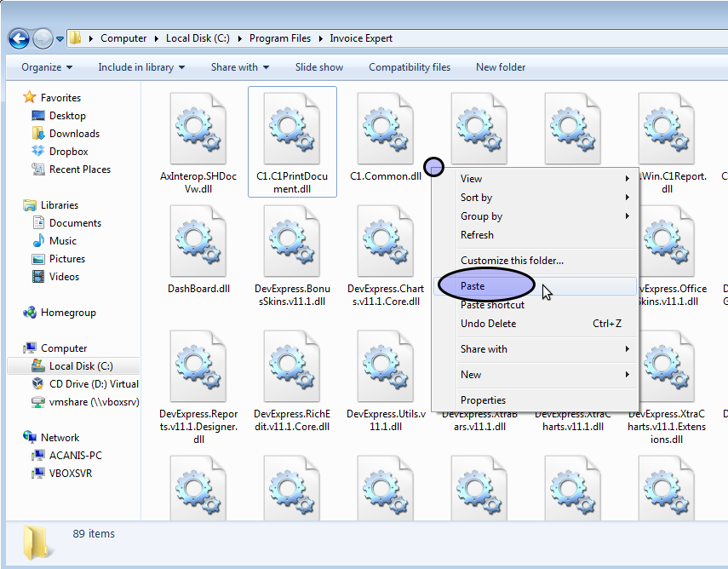Viewport: 728px width, 569px height.
Task: Open the Sort by submenu
Action: click(536, 198)
